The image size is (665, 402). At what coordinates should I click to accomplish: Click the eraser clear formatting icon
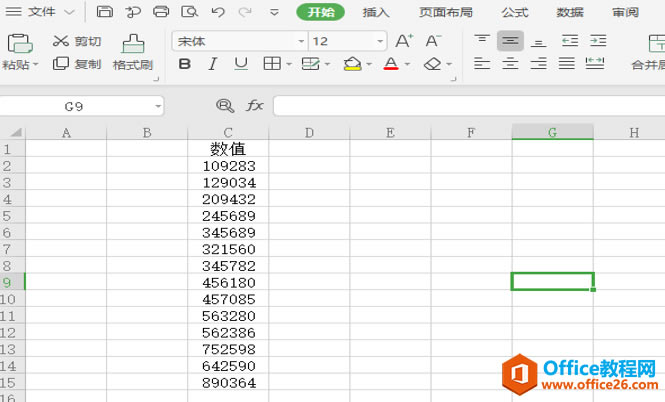click(x=432, y=64)
